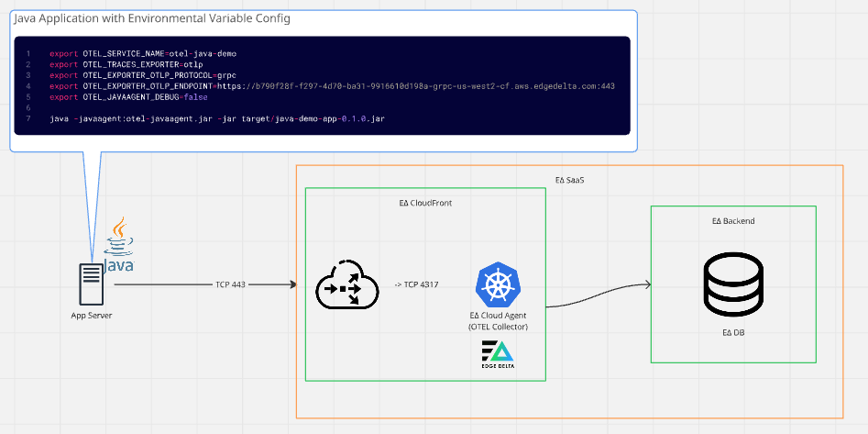Click the EΔ Cloud Agent (OTEL Collector) label
This screenshot has height=434, width=868.
(498, 321)
